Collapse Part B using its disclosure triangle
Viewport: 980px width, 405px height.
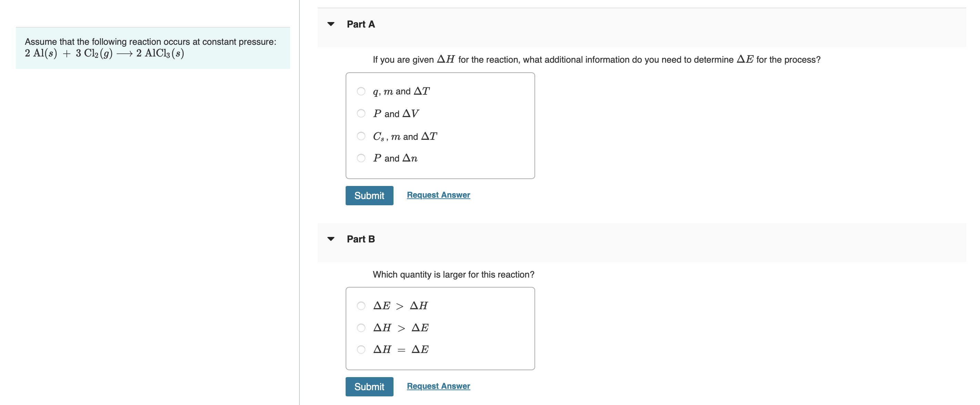point(331,239)
